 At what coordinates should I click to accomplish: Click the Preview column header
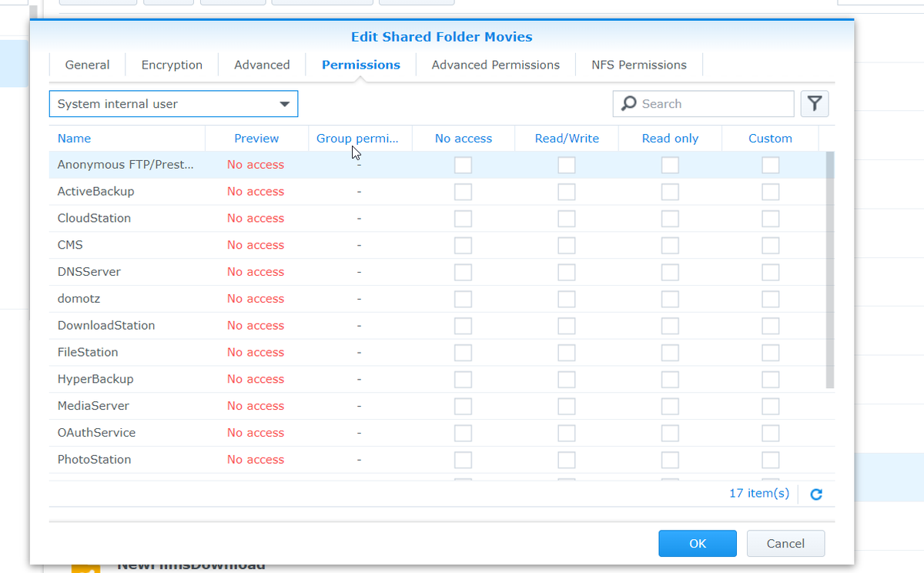(x=256, y=139)
